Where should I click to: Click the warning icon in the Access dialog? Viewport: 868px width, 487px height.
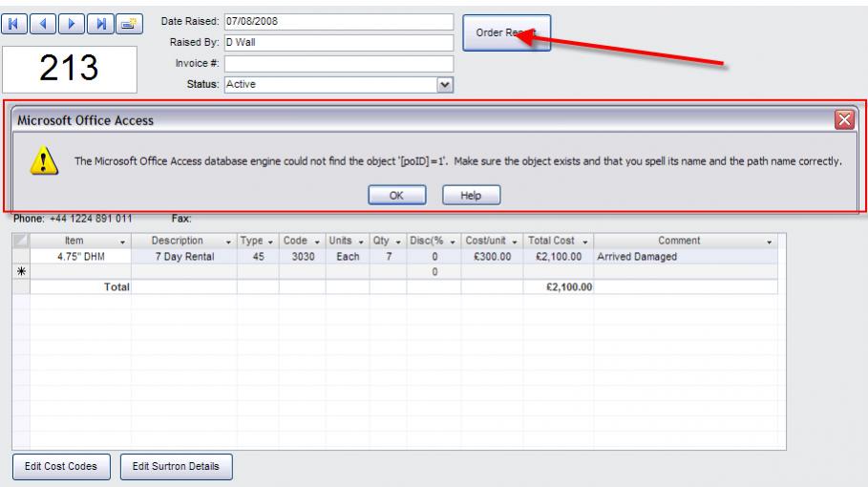click(x=44, y=160)
